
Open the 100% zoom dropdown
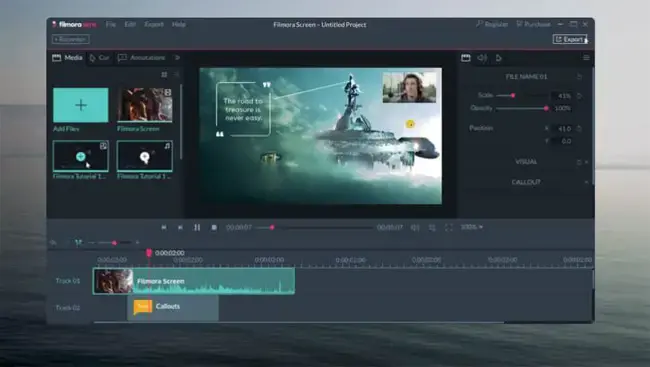pos(472,227)
